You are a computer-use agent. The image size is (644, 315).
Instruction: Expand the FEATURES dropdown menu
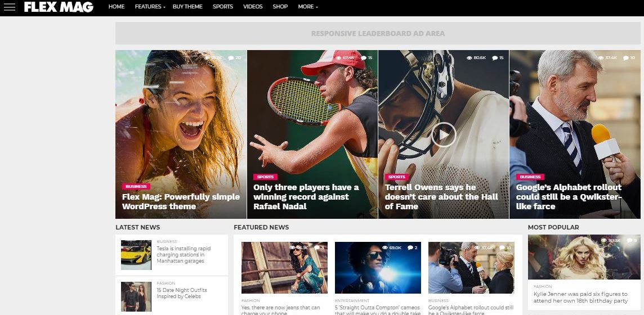point(150,7)
